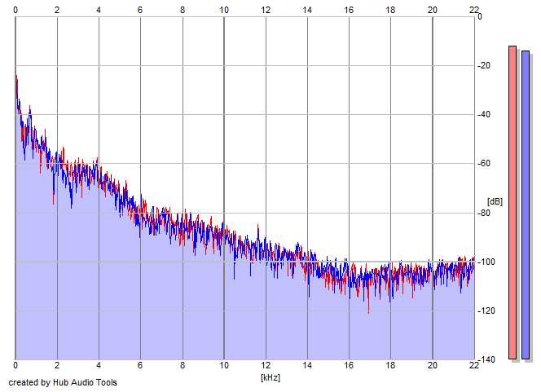Click the 'created by Hub Audio Tools' credit text
This screenshot has height=392, width=541.
[x=63, y=382]
